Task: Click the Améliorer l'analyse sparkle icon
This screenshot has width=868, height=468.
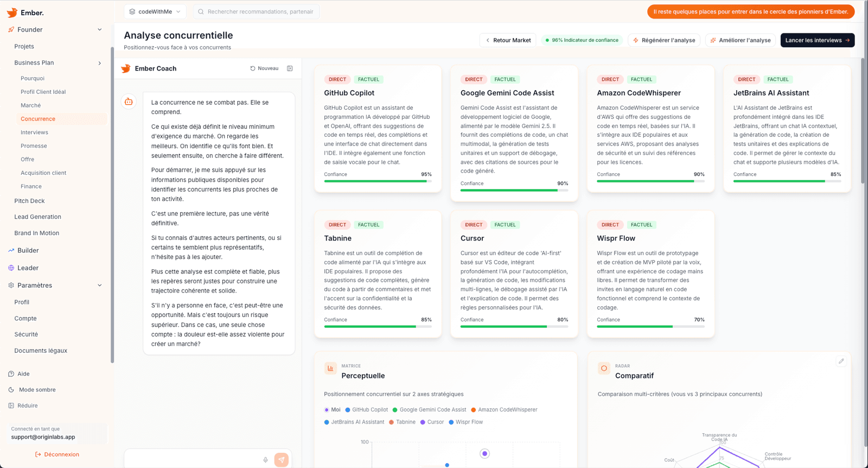Action: coord(713,40)
